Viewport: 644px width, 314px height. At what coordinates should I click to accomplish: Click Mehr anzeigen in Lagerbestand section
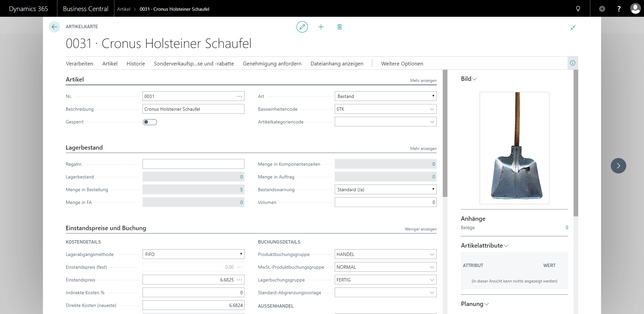coord(423,149)
